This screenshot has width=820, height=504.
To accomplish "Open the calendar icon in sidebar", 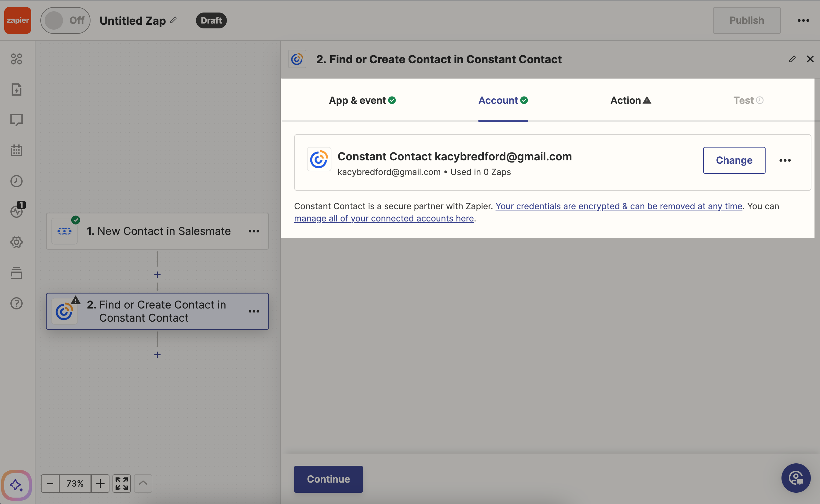I will (x=16, y=150).
